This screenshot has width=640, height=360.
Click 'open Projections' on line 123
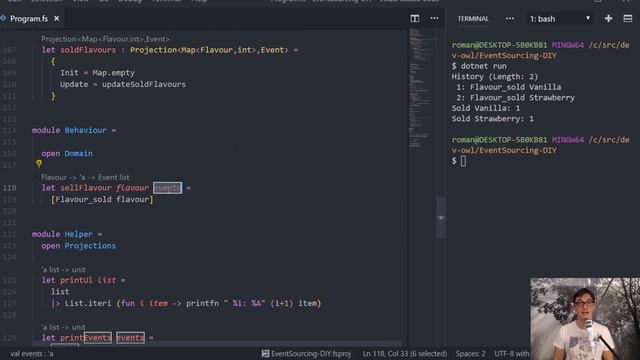tap(78, 246)
